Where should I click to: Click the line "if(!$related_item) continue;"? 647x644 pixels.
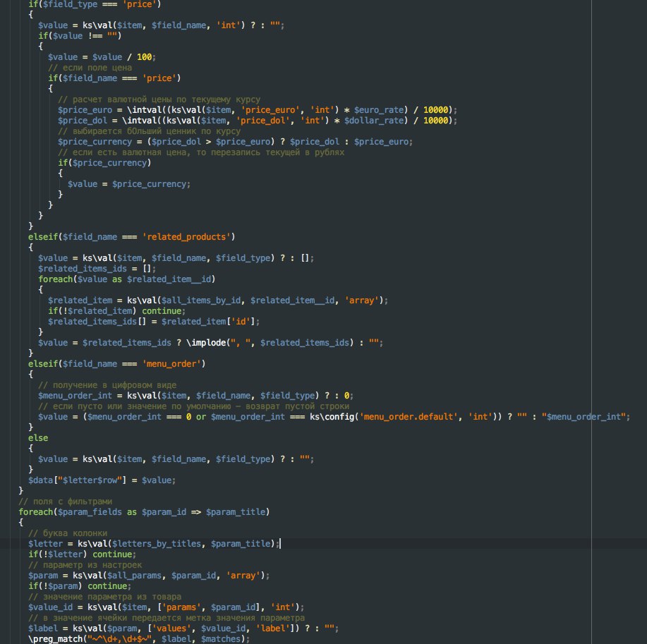point(117,311)
